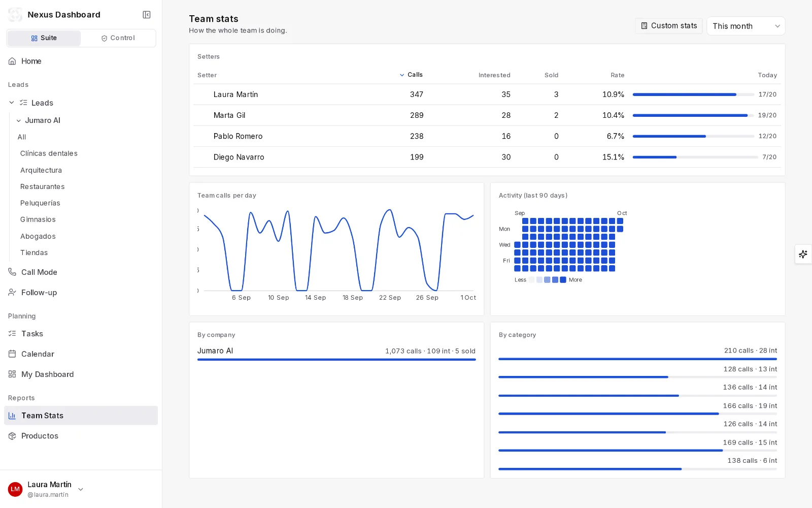Open Custom stats

pos(668,26)
